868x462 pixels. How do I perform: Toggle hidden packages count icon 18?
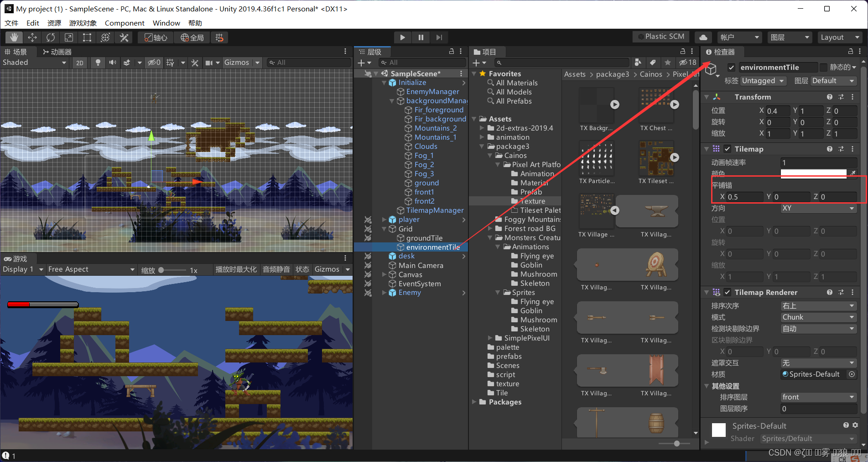click(x=687, y=63)
